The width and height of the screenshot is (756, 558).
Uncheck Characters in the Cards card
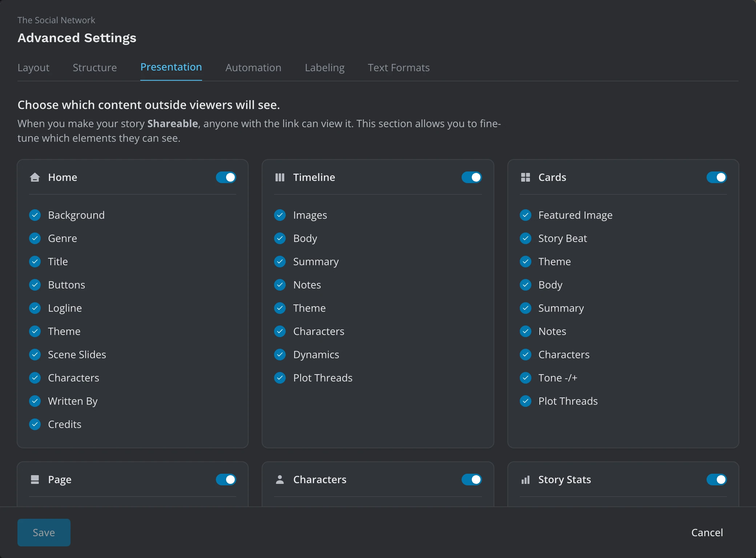click(x=526, y=355)
